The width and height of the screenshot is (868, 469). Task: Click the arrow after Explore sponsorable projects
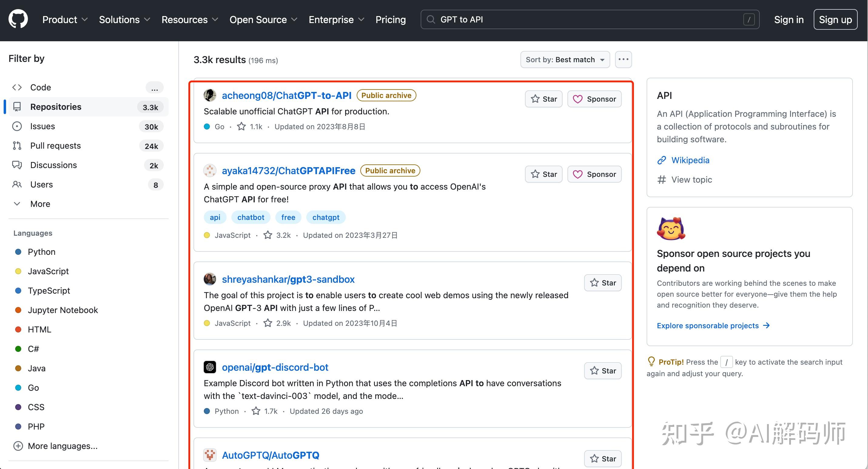766,326
